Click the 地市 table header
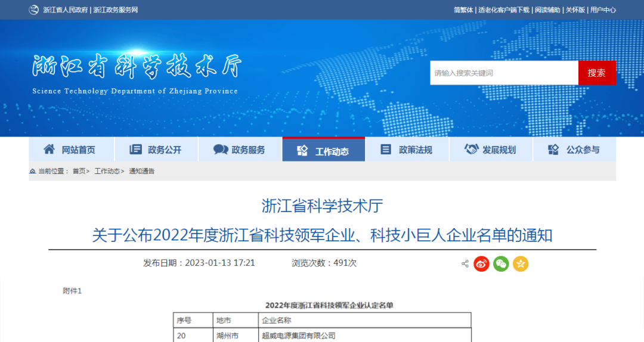Screen dimensions: 644x342 (x=236, y=320)
